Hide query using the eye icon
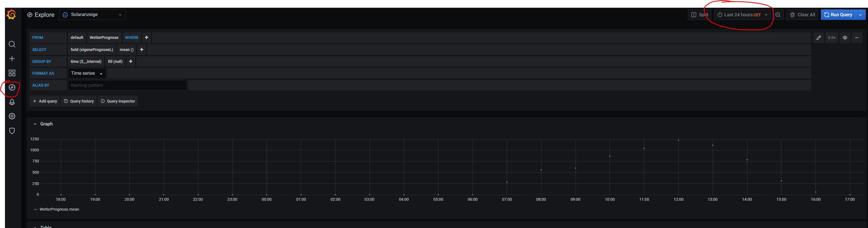Screen dimensions: 868x228 [x=845, y=38]
